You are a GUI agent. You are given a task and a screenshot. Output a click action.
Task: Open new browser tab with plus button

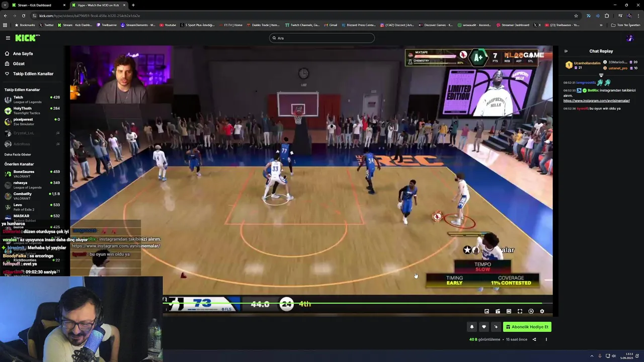coord(133,5)
